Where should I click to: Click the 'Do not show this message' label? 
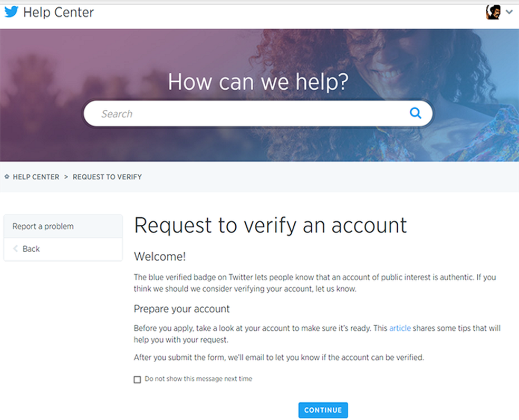[198, 379]
